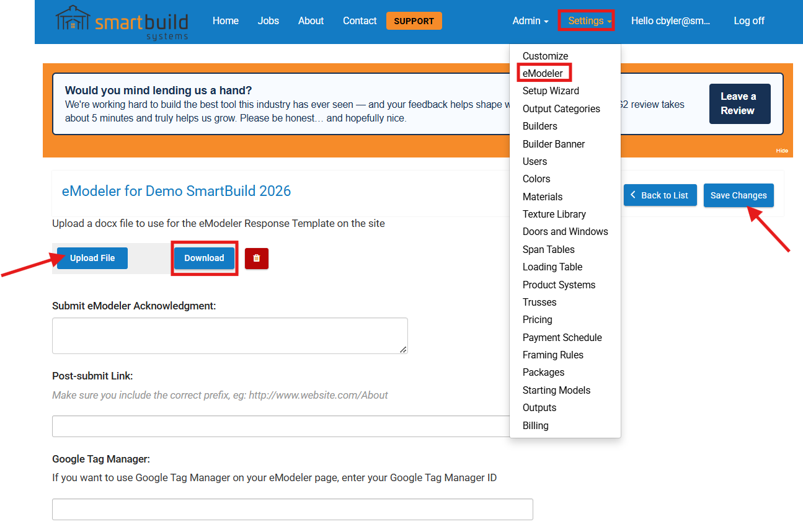The height and width of the screenshot is (532, 803).
Task: Select Product Systems menu entry
Action: pos(559,285)
